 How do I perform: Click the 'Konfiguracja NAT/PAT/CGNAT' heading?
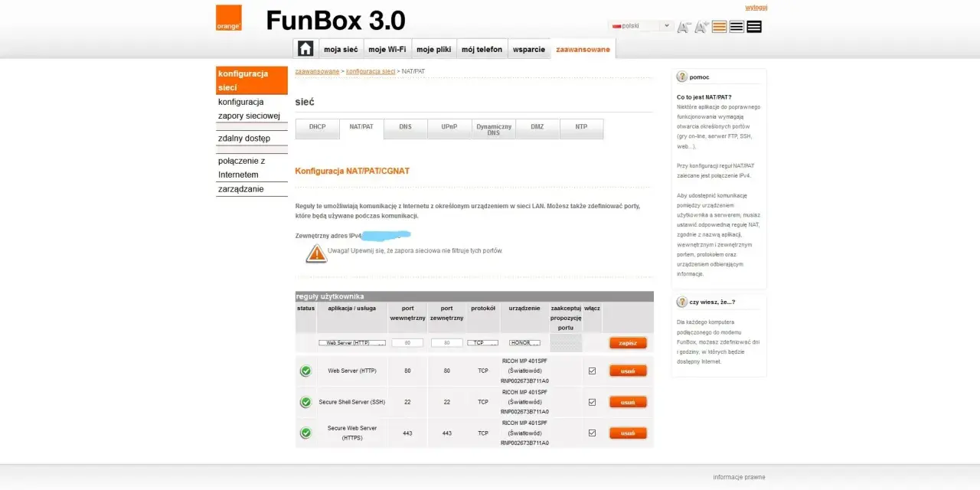(x=352, y=171)
